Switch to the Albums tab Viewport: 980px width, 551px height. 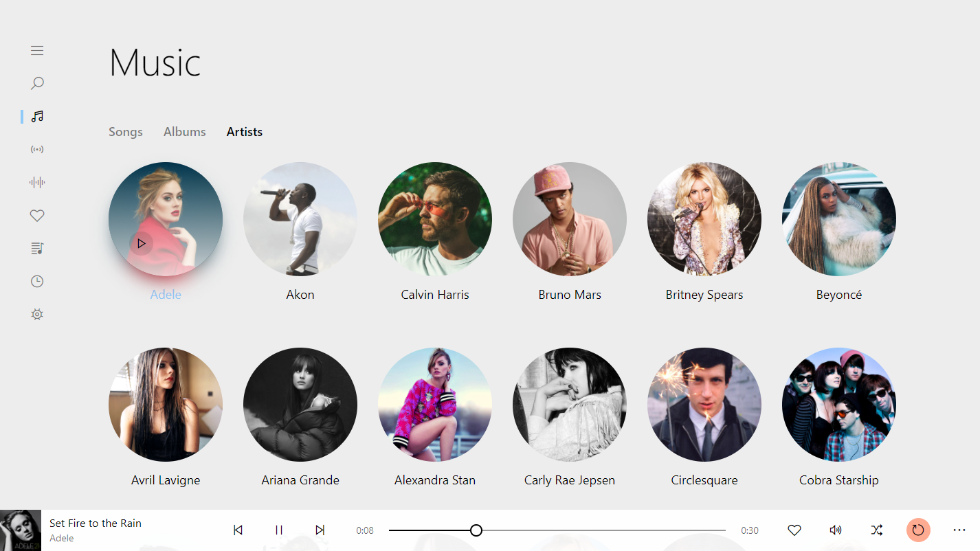(x=184, y=131)
